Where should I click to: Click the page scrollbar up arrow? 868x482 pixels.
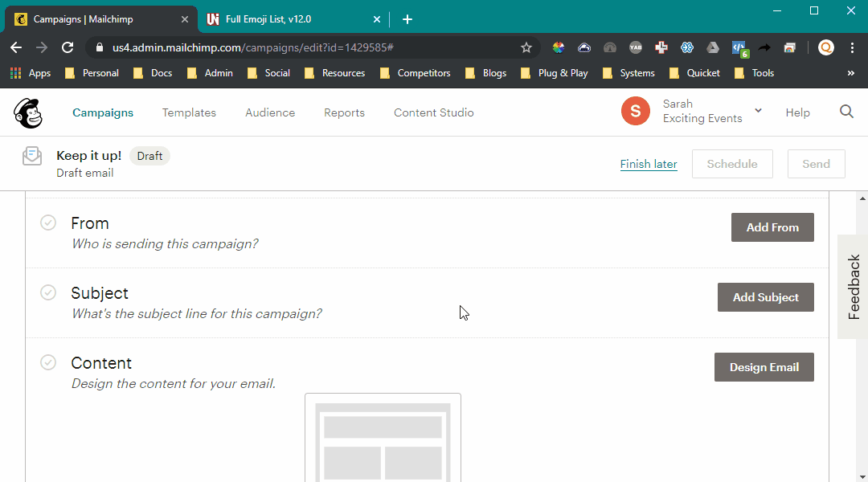click(862, 198)
